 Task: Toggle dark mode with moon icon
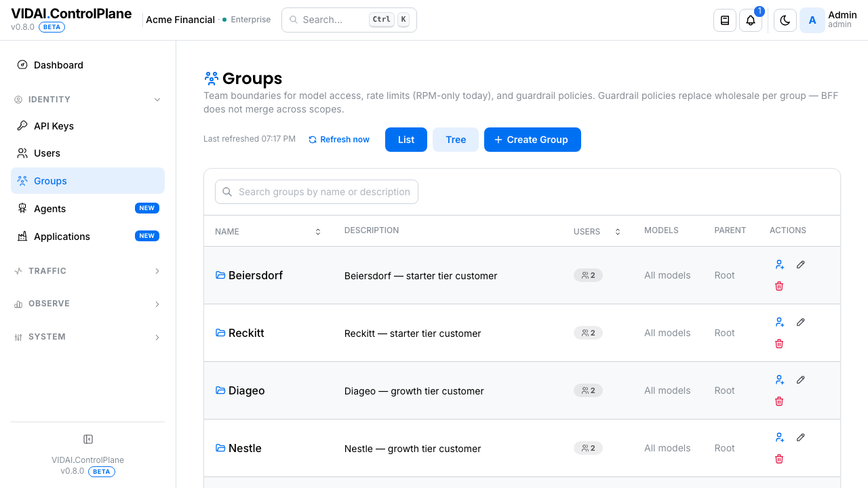point(785,20)
